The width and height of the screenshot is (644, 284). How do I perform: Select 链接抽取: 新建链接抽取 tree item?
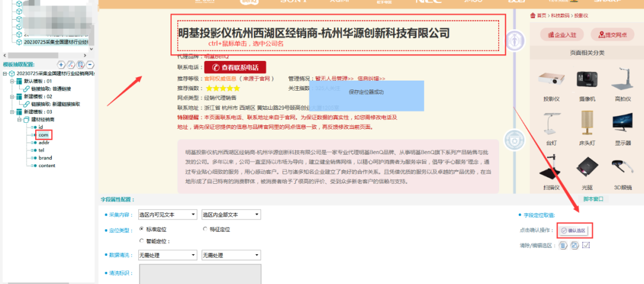click(55, 104)
